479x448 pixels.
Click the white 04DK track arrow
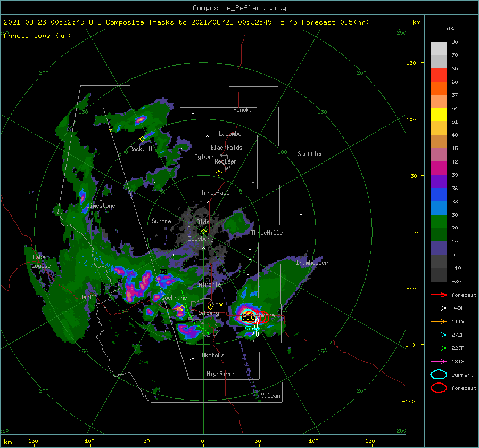[x=439, y=308]
